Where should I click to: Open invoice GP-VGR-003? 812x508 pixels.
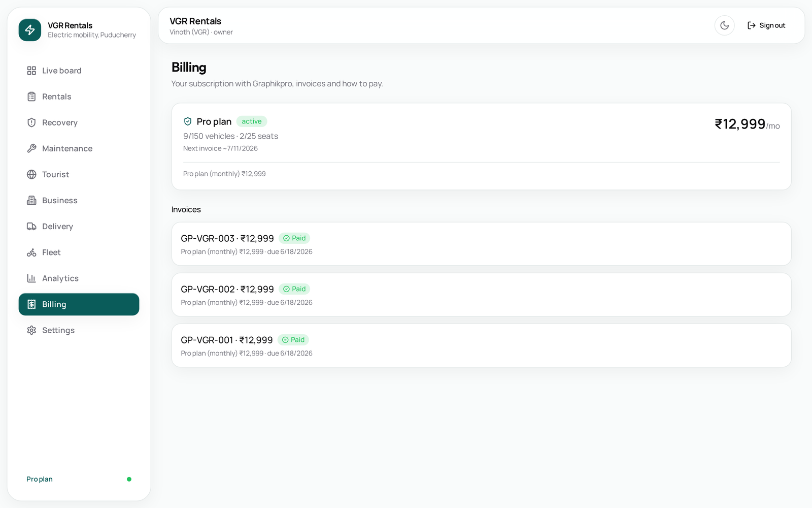(481, 244)
